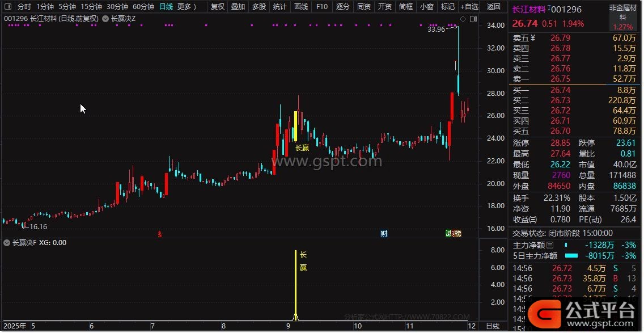Click the ¥ icon beside 卖五
Viewport: 644px width, 333px height.
(532, 38)
